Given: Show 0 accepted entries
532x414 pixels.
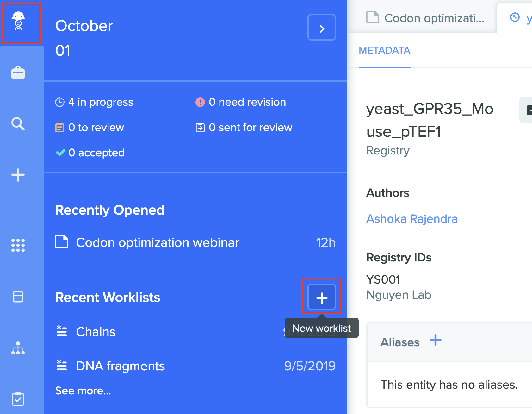Looking at the screenshot, I should (90, 153).
